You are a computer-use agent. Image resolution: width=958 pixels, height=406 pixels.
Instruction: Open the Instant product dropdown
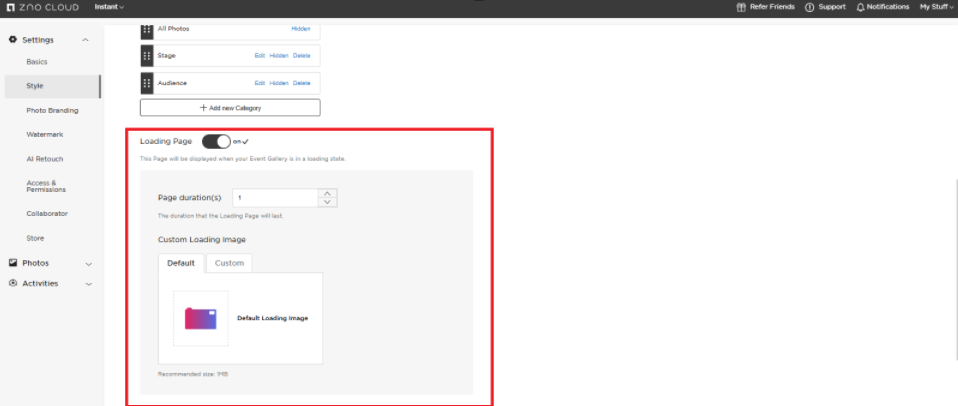pos(109,7)
